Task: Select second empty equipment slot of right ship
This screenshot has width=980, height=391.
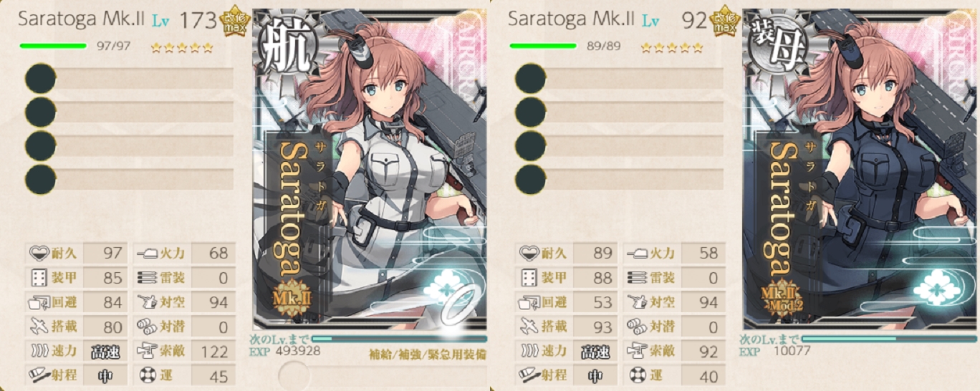Action: (620, 112)
